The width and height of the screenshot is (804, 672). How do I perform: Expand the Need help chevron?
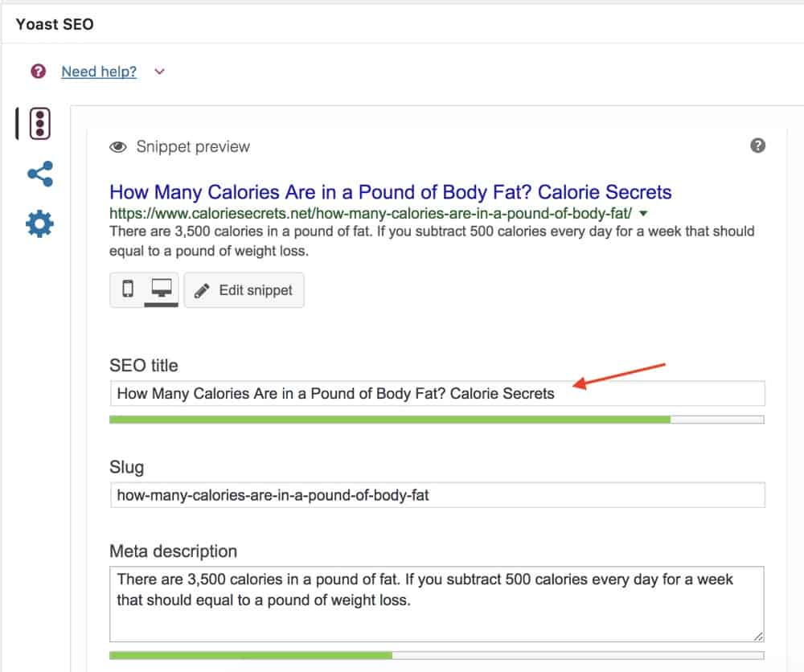tap(159, 72)
